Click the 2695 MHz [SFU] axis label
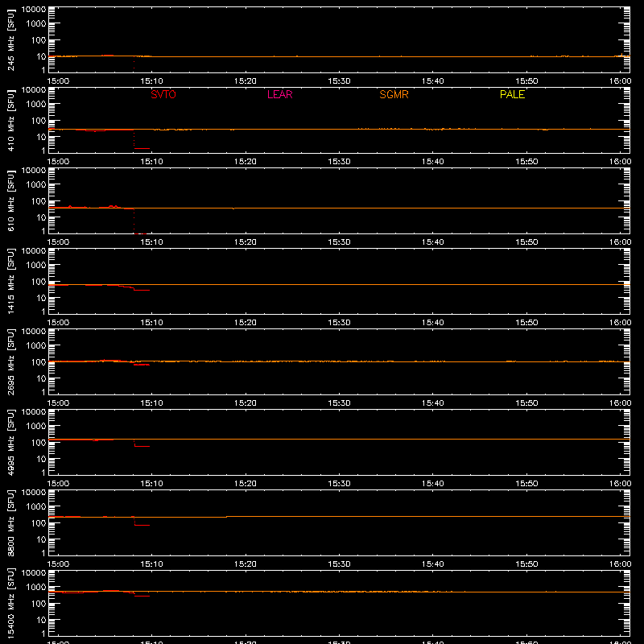This screenshot has width=644, height=644. point(11,361)
